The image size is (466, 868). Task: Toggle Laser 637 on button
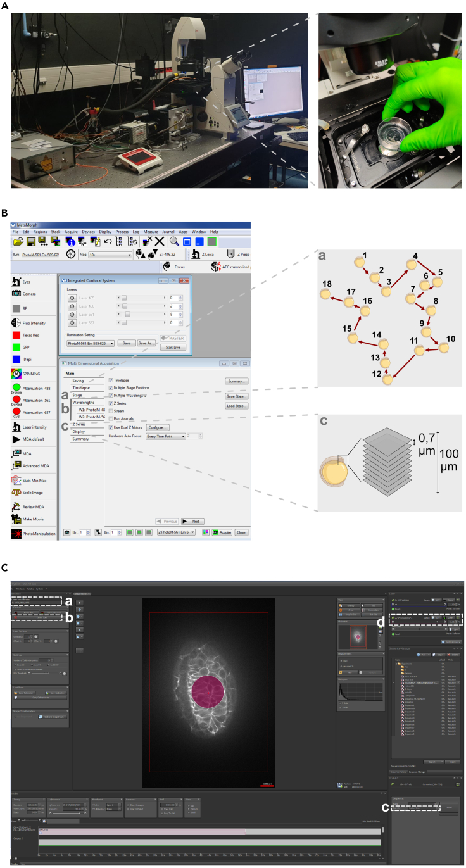(x=72, y=322)
